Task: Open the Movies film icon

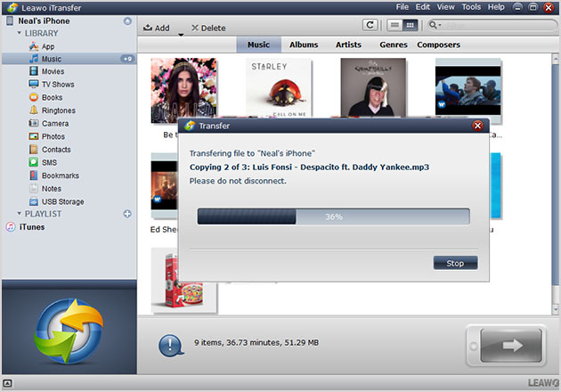Action: [34, 71]
